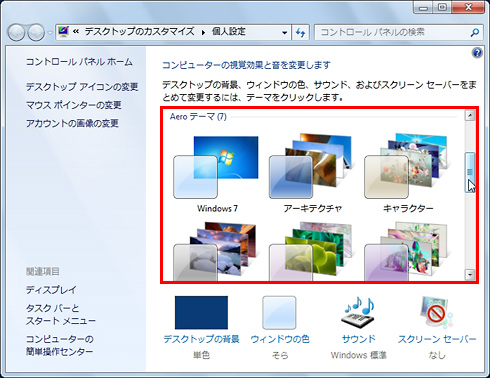This screenshot has width=490, height=378.
Task: Click the theme list scrollbar thumb
Action: click(x=470, y=172)
